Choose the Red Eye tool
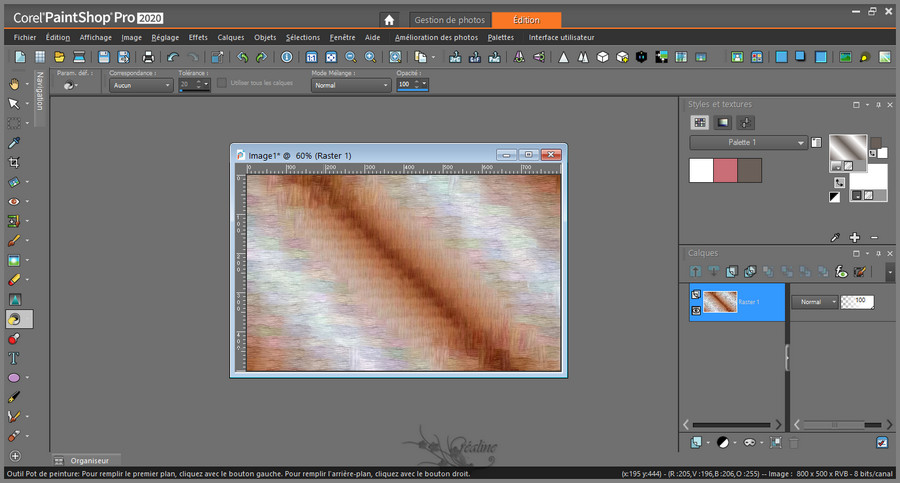Image resolution: width=900 pixels, height=483 pixels. 14,202
